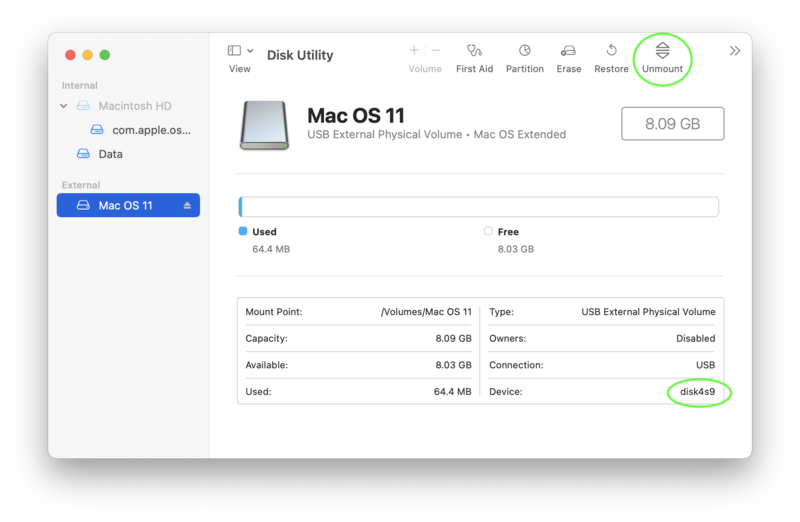Remove a volume with the minus button

click(436, 50)
